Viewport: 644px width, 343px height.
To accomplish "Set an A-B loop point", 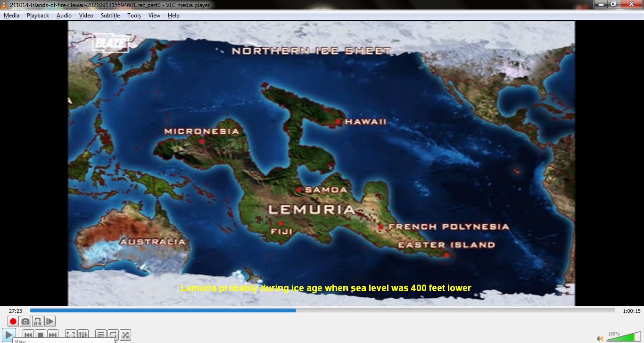I will [38, 321].
